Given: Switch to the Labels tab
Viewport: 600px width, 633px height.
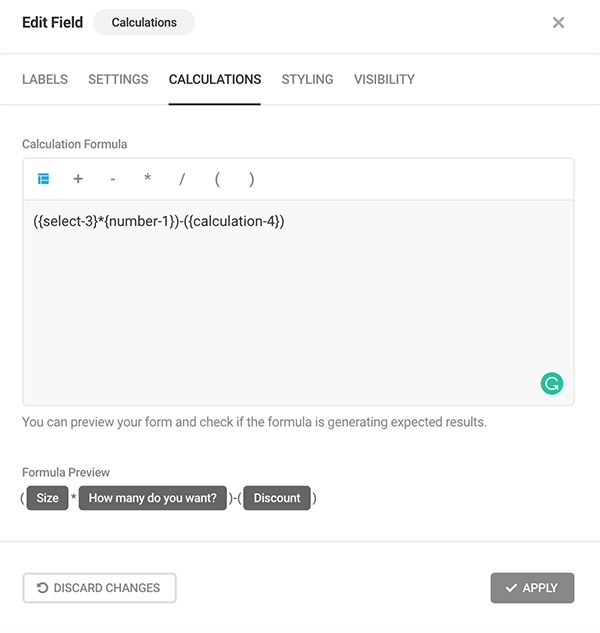Looking at the screenshot, I should [x=45, y=79].
